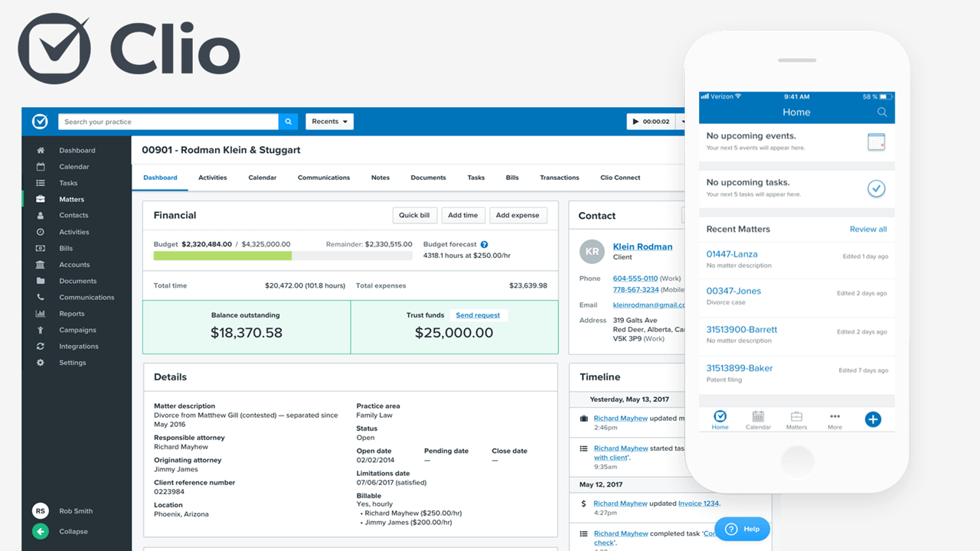Click the green budget progress bar
980x551 pixels.
223,256
